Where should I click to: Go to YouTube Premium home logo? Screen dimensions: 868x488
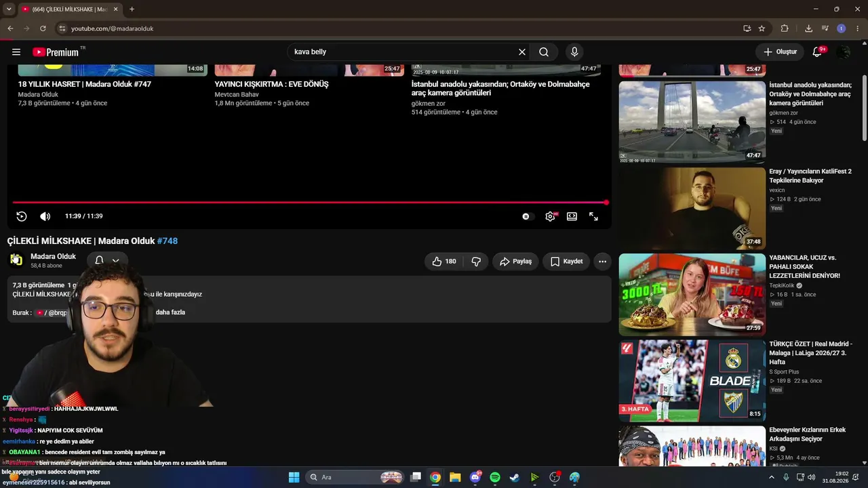click(56, 52)
